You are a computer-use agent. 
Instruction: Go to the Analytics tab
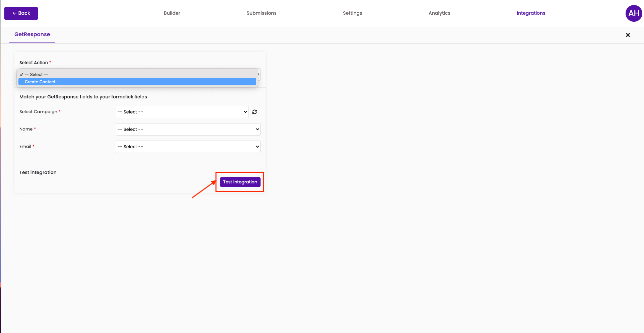point(439,13)
